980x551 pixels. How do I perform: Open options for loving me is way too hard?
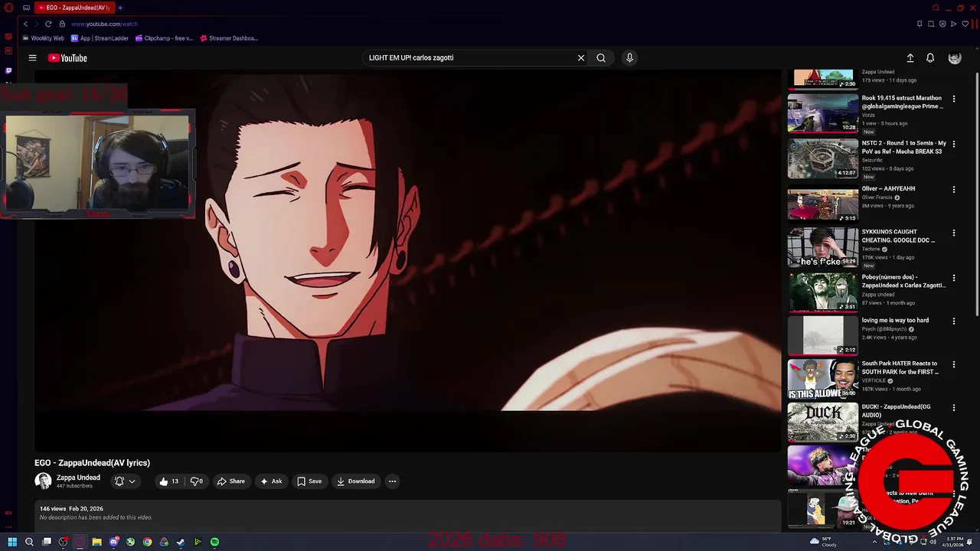tap(954, 321)
